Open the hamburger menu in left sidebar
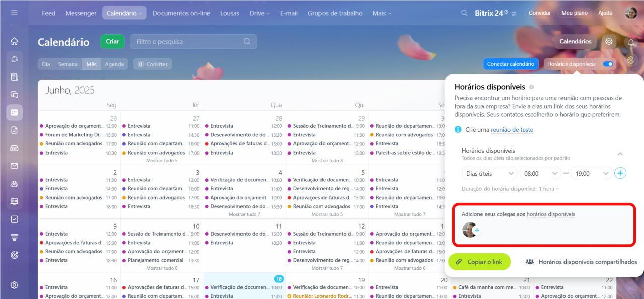Viewport: 644px width, 299px height. click(14, 13)
